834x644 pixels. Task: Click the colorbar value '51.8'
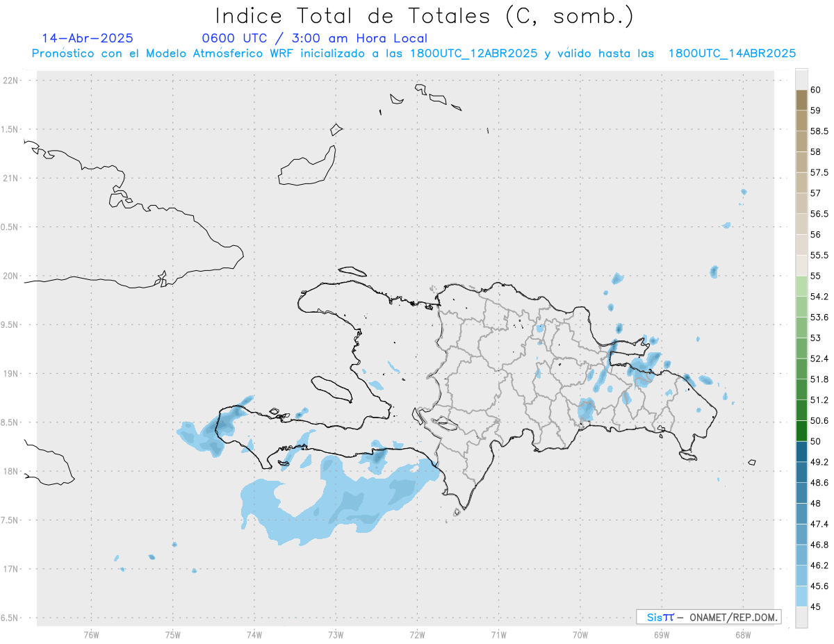pyautogui.click(x=819, y=379)
